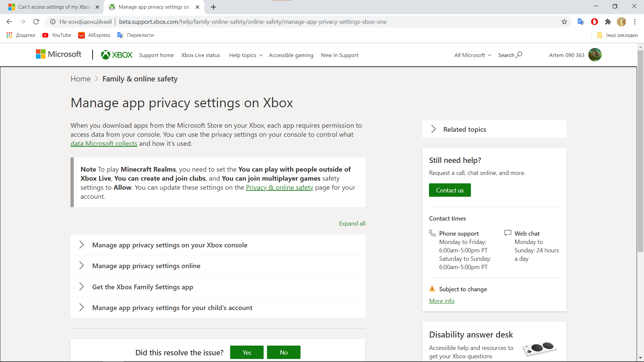Select the 'Manage app privacy settings' tab
The height and width of the screenshot is (362, 644).
(154, 7)
